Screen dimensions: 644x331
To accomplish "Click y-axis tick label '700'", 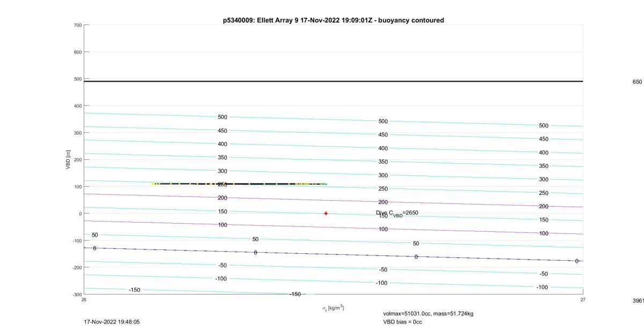I will pos(78,25).
